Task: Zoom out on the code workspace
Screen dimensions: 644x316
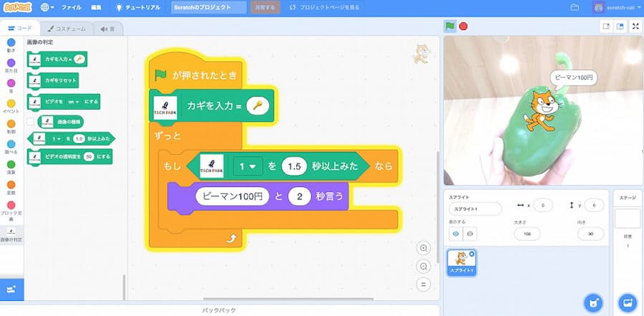Action: pos(424,266)
